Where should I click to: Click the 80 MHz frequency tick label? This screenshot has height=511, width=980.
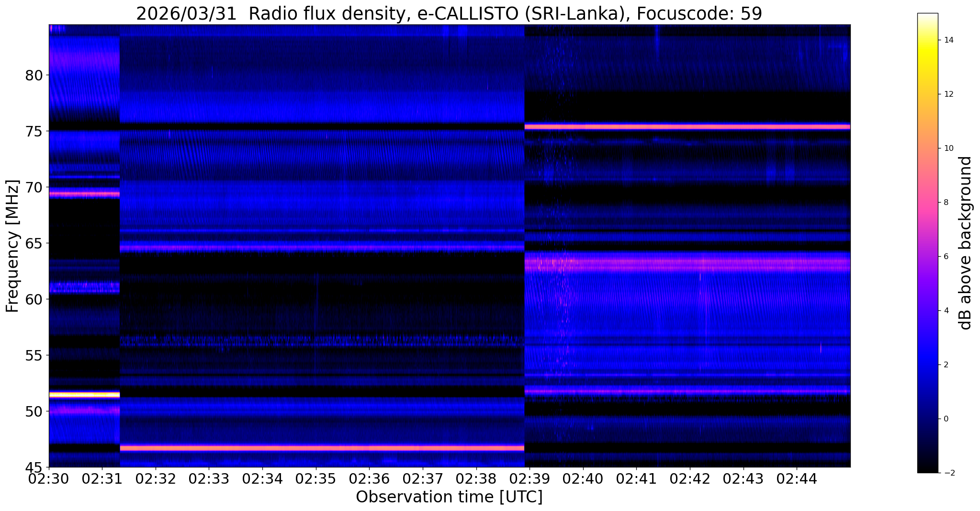pyautogui.click(x=35, y=75)
